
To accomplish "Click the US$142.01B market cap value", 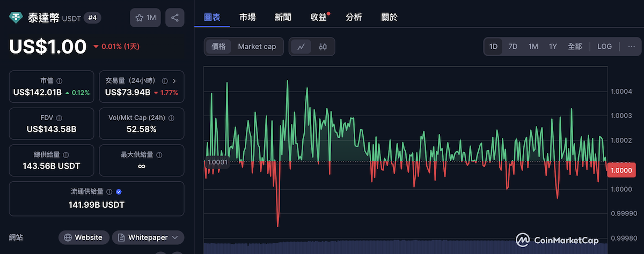I will pyautogui.click(x=38, y=92).
